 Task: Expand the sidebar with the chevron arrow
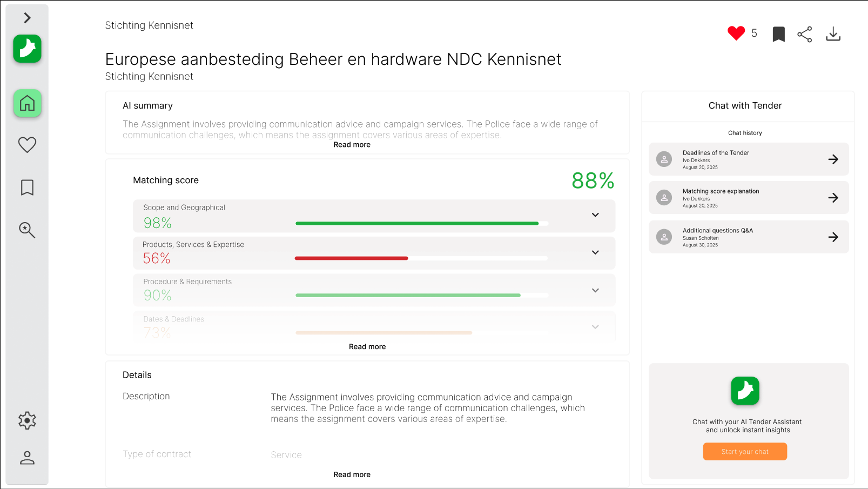coord(27,18)
